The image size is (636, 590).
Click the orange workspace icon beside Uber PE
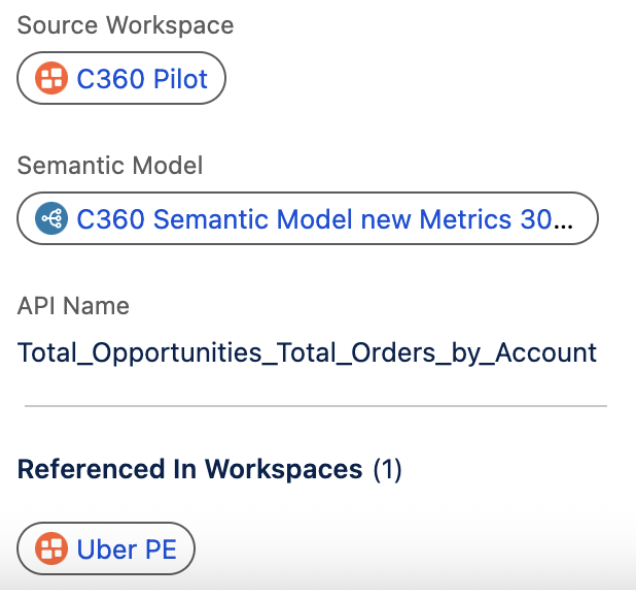tap(51, 548)
